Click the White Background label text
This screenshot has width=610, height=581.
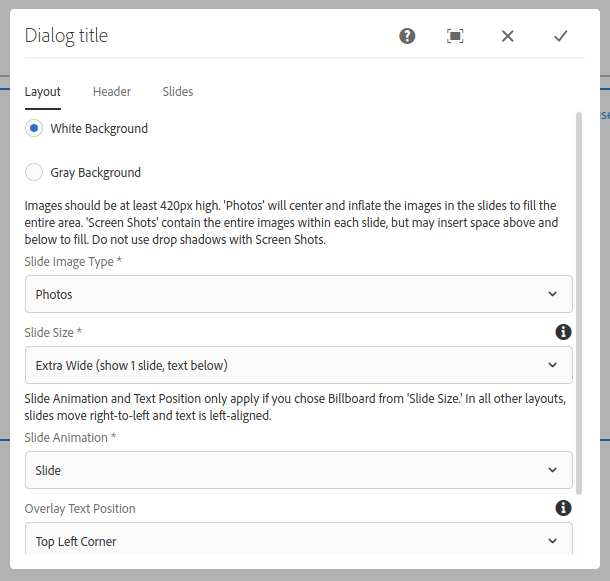pyautogui.click(x=99, y=128)
